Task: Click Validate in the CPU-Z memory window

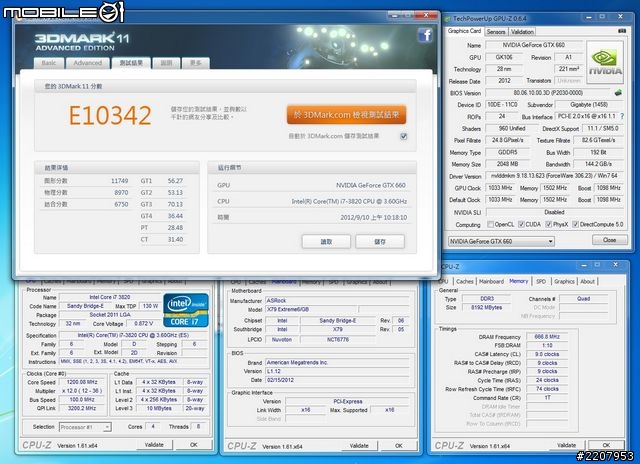Action: [x=567, y=445]
